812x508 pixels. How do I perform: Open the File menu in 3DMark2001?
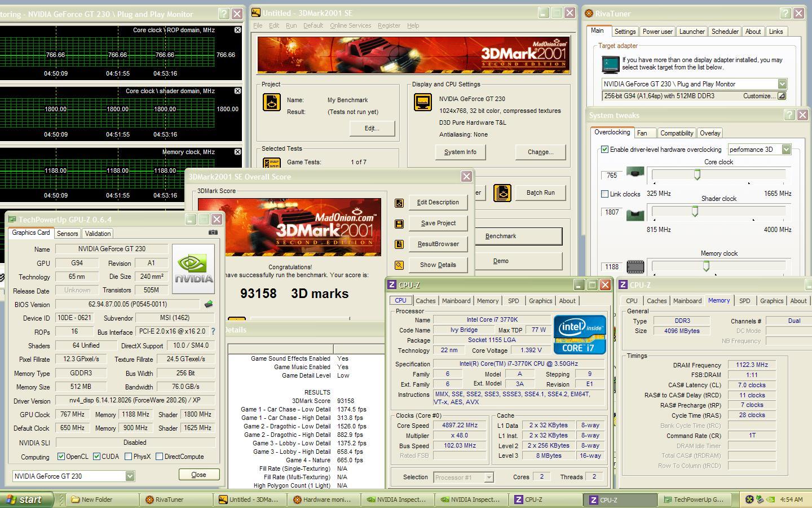click(x=258, y=25)
